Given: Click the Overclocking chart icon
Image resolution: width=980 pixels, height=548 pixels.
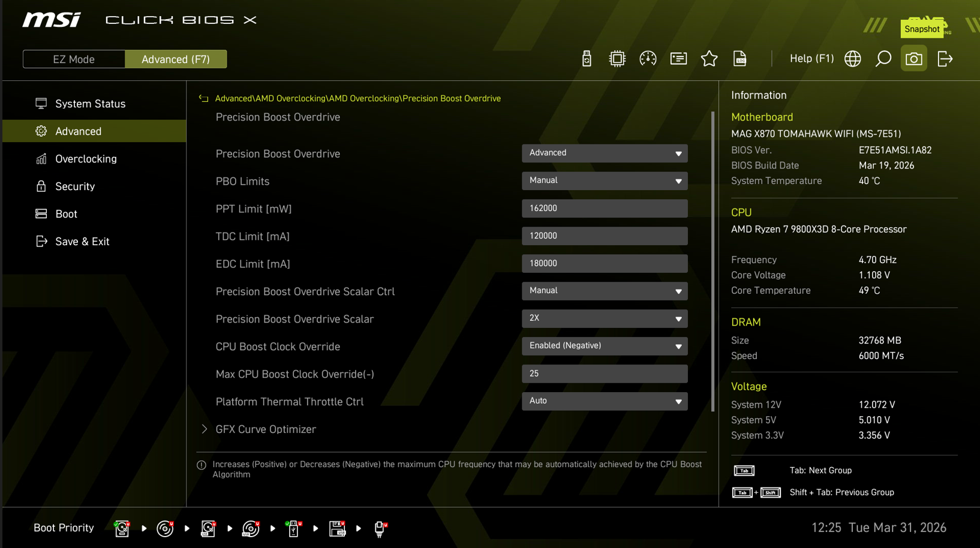Looking at the screenshot, I should (41, 159).
